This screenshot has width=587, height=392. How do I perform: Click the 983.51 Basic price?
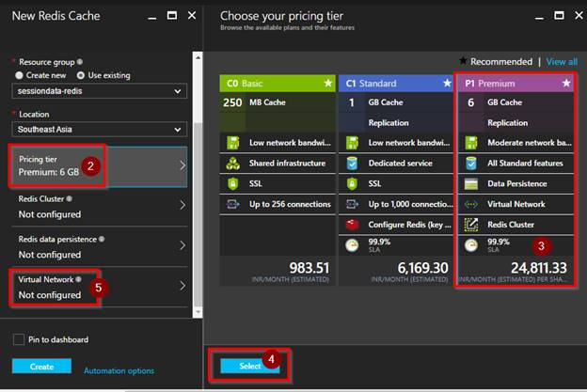pos(309,268)
